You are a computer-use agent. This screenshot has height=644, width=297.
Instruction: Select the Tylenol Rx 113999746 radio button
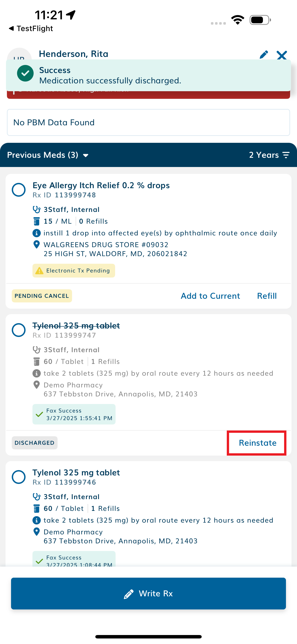(19, 477)
